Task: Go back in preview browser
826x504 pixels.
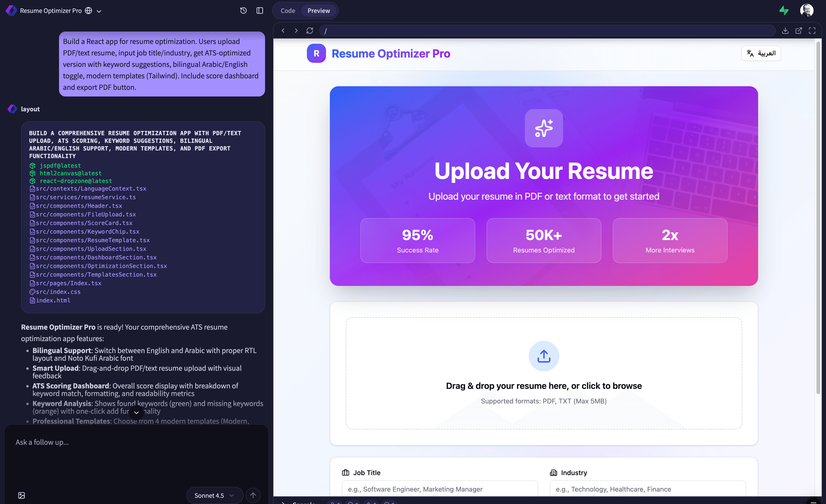Action: coord(283,31)
